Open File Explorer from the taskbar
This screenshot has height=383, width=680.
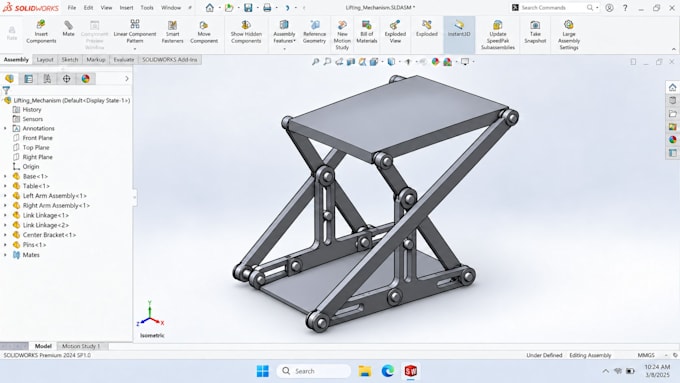click(365, 371)
